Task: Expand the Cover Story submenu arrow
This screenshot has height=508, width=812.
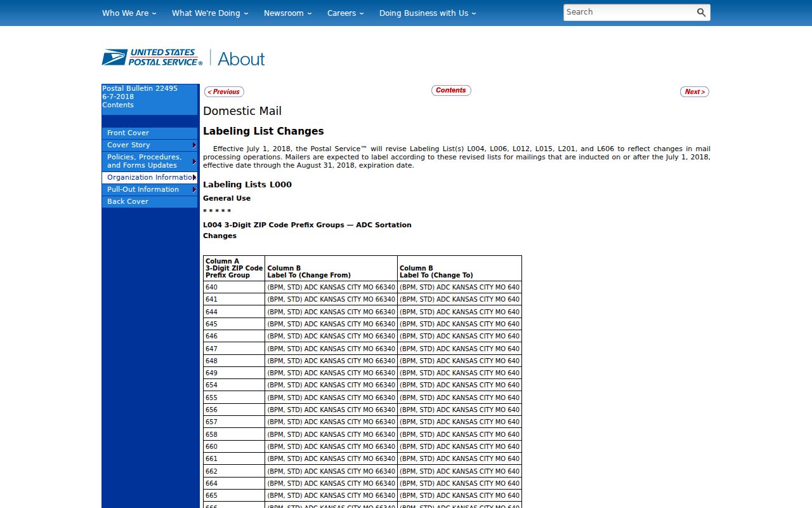Action: 194,145
